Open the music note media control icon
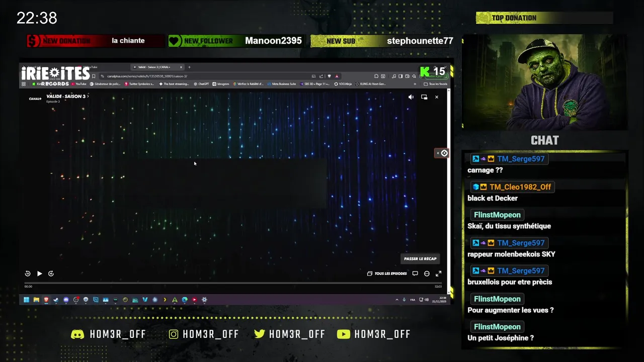 tap(394, 76)
